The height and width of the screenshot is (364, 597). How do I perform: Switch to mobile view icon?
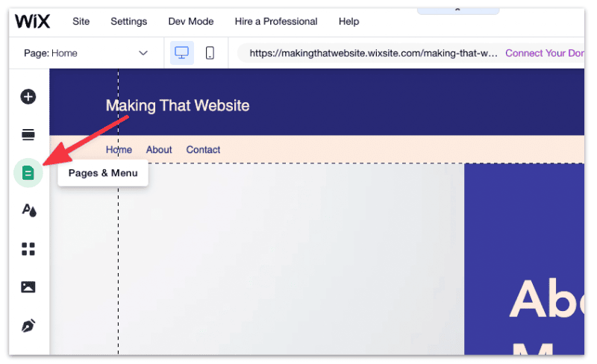click(210, 53)
